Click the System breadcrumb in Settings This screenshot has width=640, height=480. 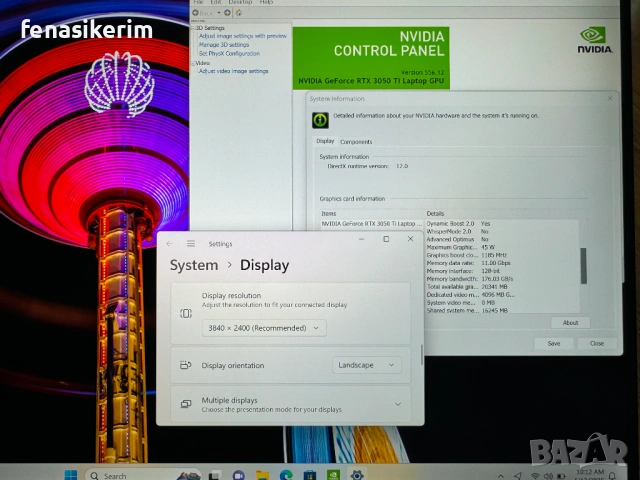194,265
